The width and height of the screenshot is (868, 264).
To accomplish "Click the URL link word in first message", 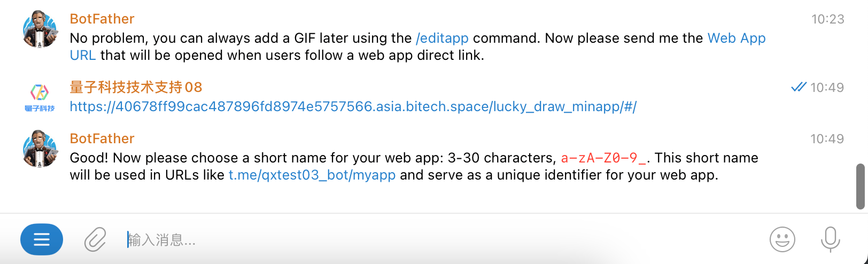I will click(x=83, y=56).
